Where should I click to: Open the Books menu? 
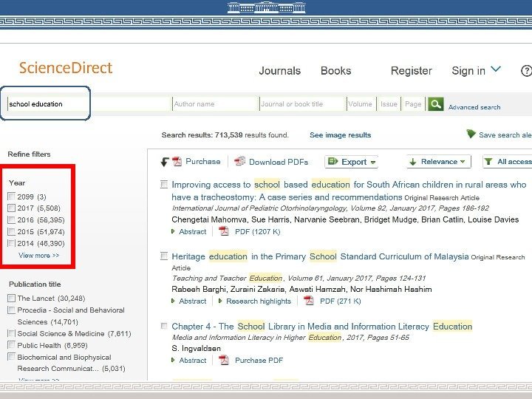(336, 71)
